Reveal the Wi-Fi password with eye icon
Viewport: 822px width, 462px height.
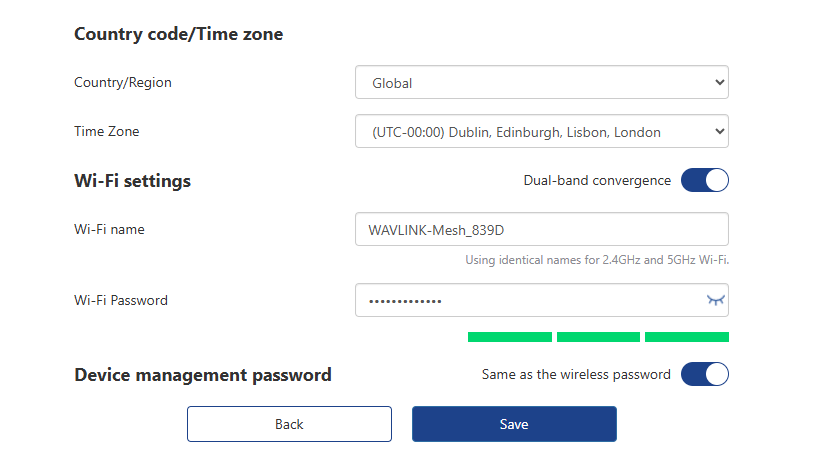coord(715,300)
